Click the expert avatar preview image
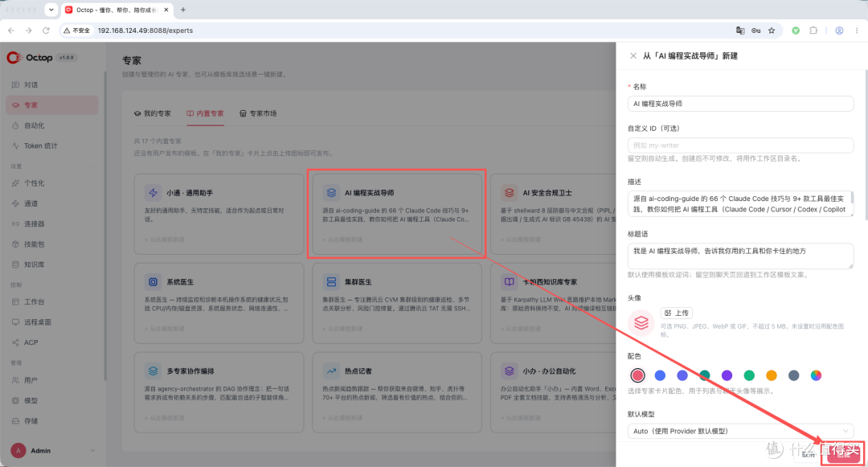The height and width of the screenshot is (467, 868). 641,322
